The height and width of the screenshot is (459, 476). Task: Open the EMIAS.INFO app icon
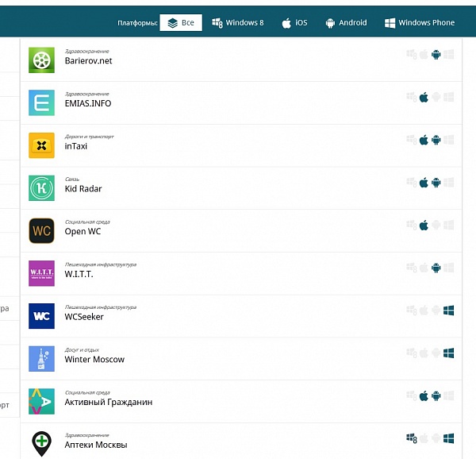(x=41, y=102)
